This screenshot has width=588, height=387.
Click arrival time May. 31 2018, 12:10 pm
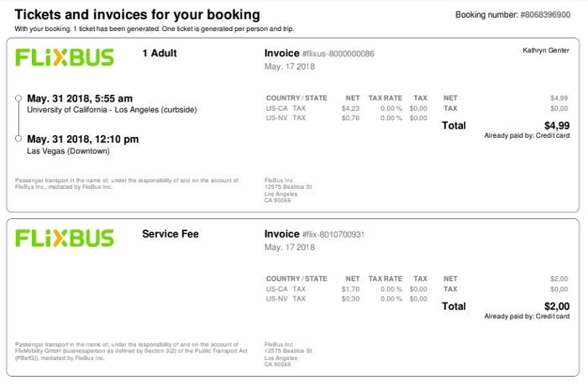tap(82, 139)
